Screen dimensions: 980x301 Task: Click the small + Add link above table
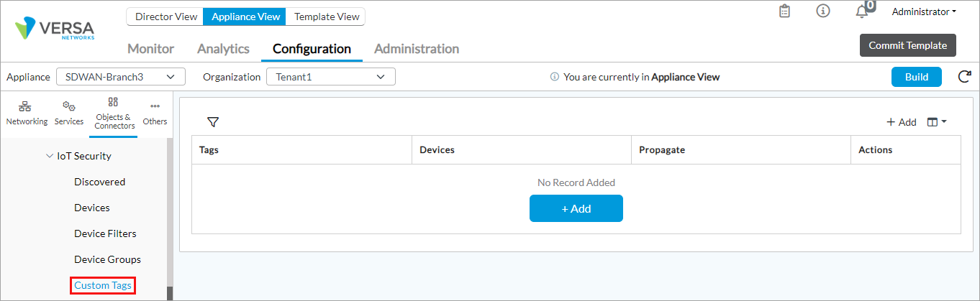click(902, 122)
